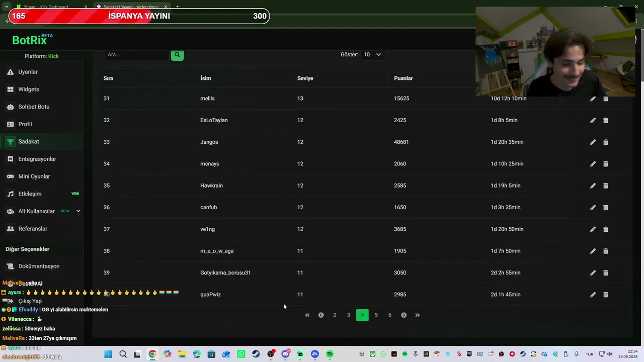644x362 pixels.
Task: Open a new browser tab
Action: (178, 7)
